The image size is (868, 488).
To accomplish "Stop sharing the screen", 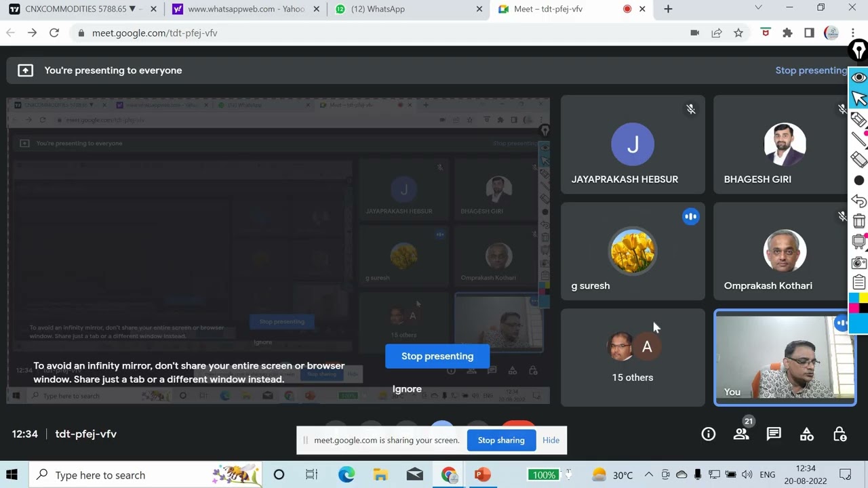I will 501,441.
